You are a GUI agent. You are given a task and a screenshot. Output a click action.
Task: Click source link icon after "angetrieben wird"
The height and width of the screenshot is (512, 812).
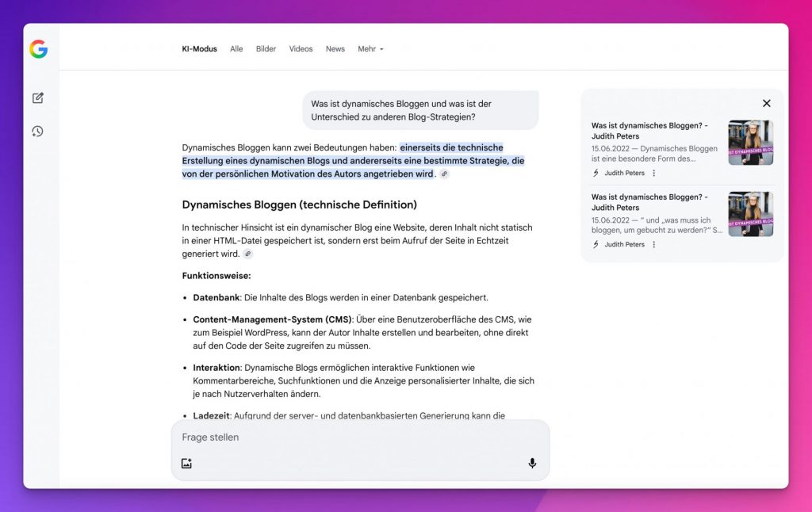[444, 174]
